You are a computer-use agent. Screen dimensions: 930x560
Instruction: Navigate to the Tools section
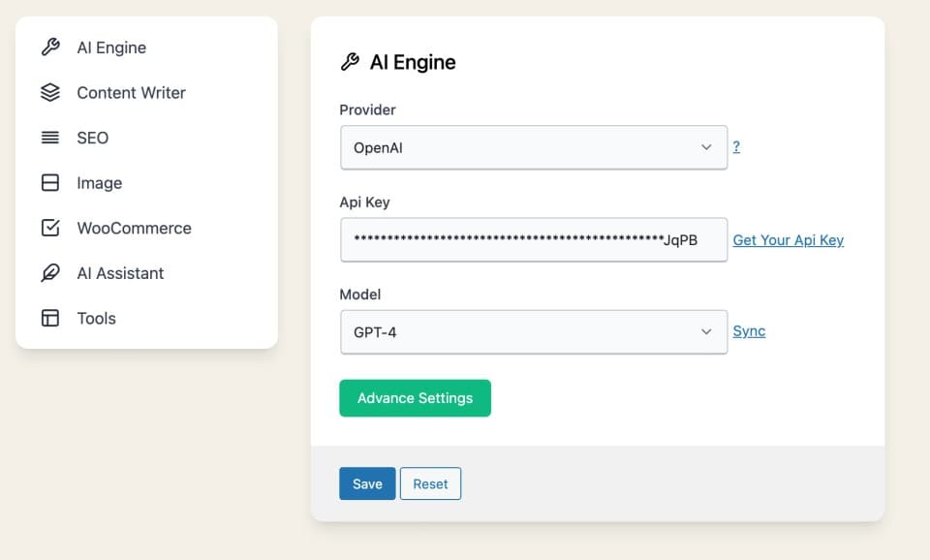tap(96, 318)
